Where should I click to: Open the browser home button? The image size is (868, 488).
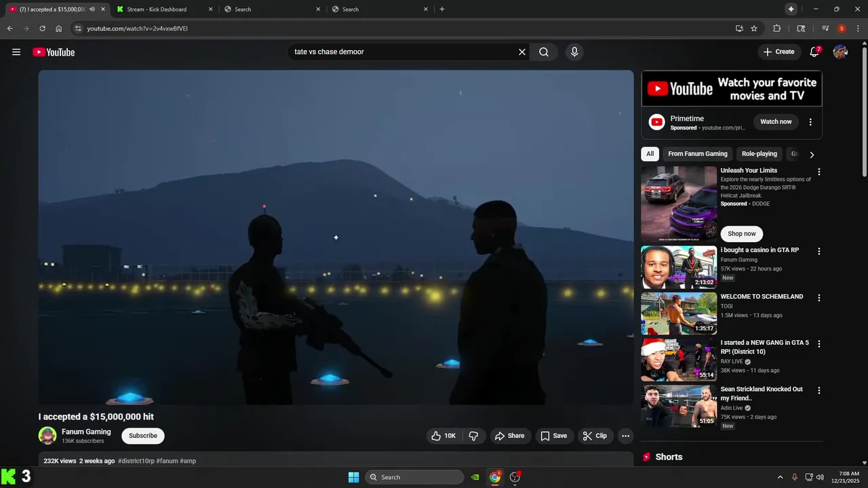tap(59, 28)
